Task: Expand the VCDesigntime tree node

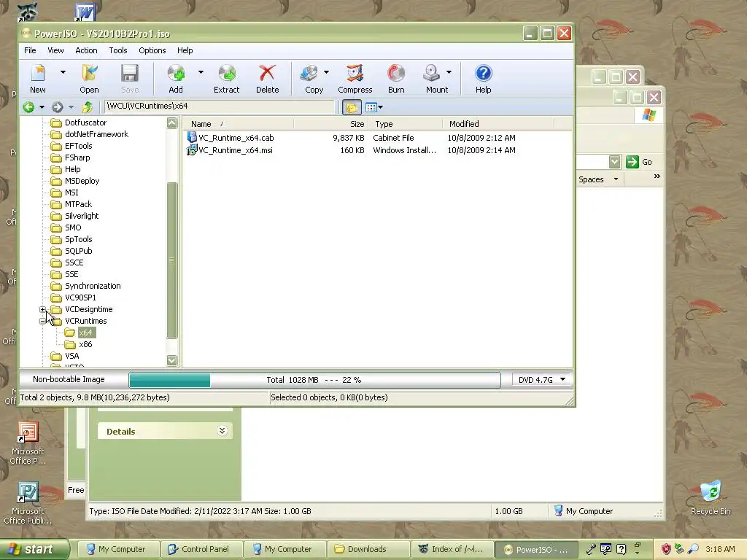Action: pyautogui.click(x=43, y=309)
